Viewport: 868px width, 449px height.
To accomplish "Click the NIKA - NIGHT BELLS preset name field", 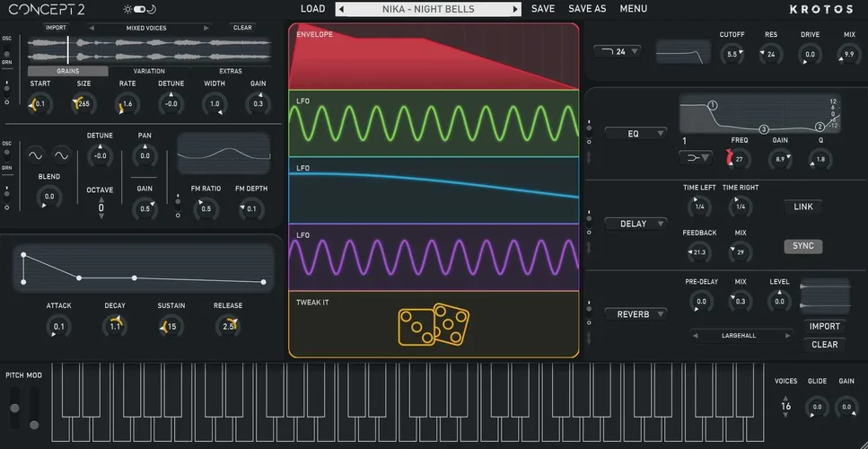I will [x=428, y=9].
